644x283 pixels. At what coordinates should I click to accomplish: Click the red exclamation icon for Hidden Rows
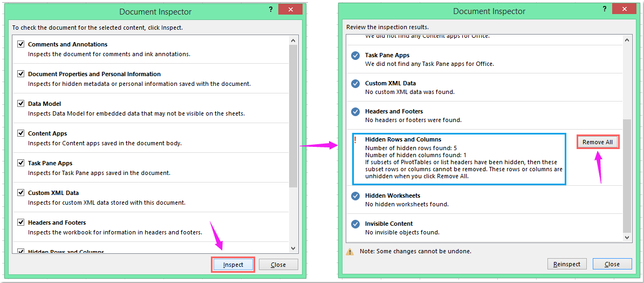(x=355, y=140)
